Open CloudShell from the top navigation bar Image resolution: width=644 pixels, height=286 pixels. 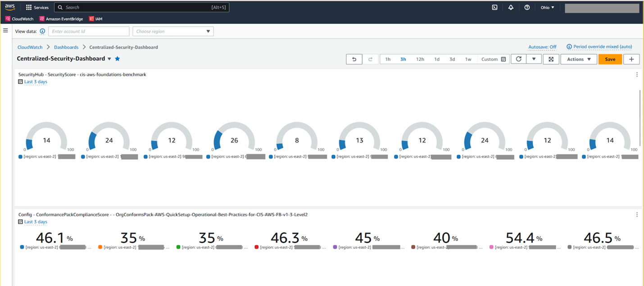pos(494,7)
